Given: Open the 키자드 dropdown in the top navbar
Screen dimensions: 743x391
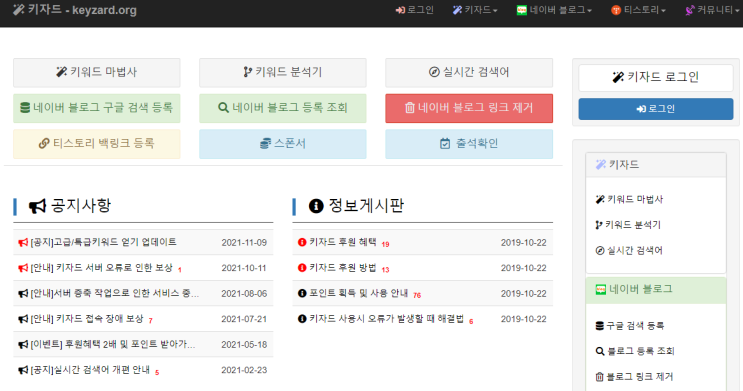Looking at the screenshot, I should click(x=475, y=10).
